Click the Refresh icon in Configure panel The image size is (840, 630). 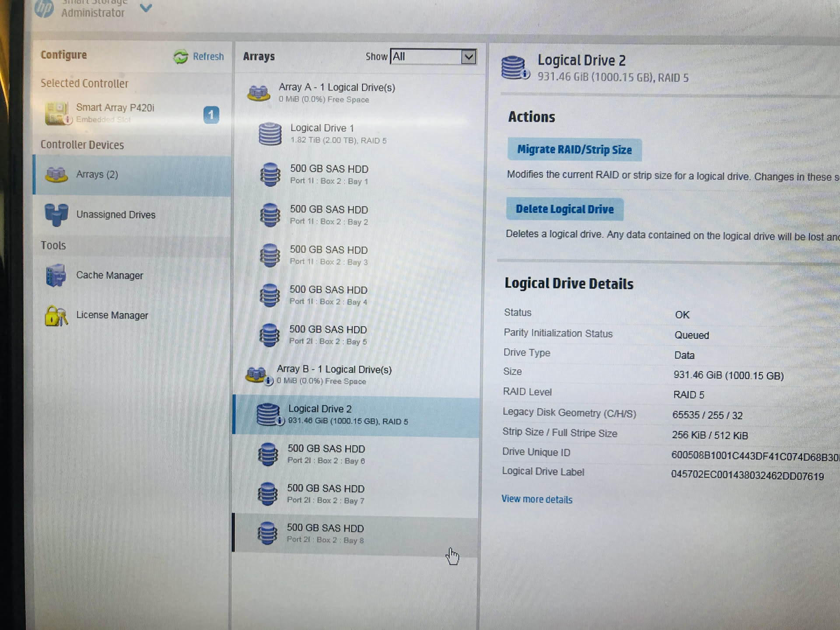181,56
